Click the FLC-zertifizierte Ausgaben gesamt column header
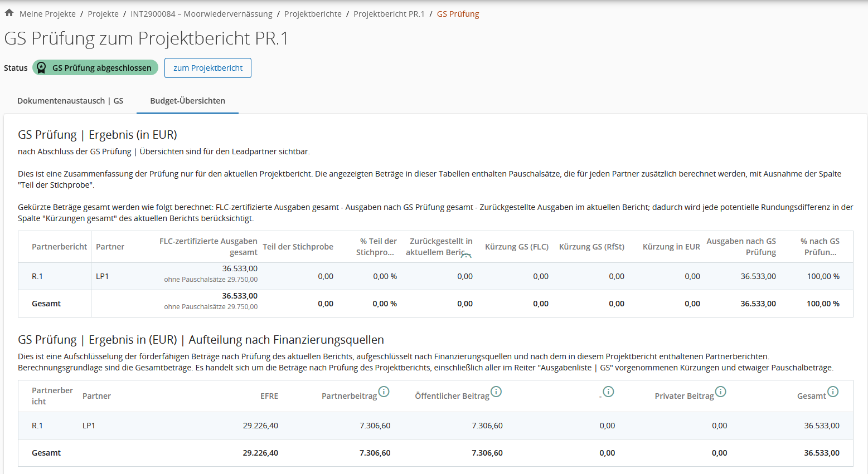 click(208, 247)
